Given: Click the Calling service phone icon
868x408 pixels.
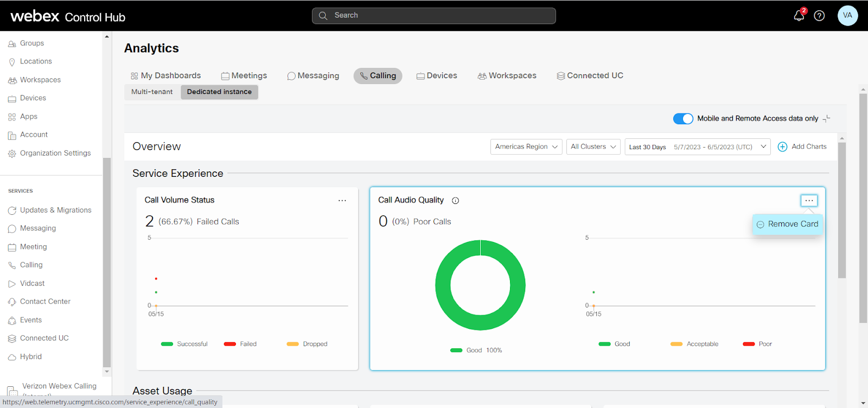Looking at the screenshot, I should pyautogui.click(x=12, y=265).
